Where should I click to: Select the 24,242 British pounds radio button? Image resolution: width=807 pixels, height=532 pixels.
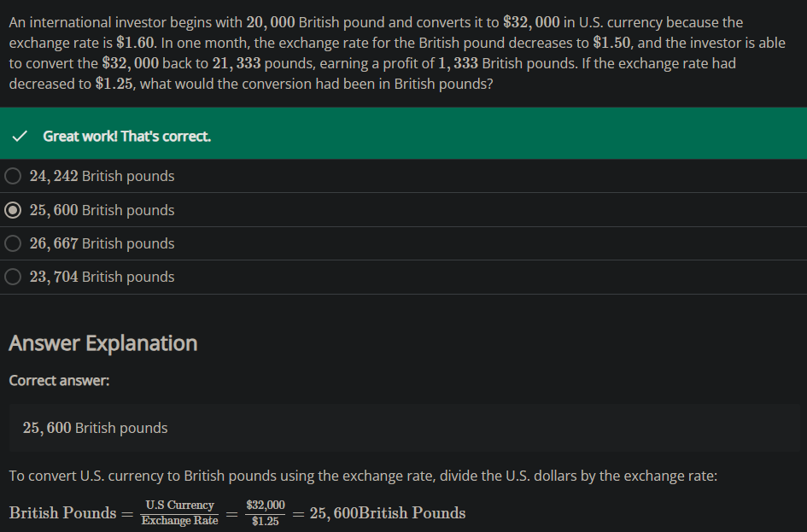click(13, 176)
